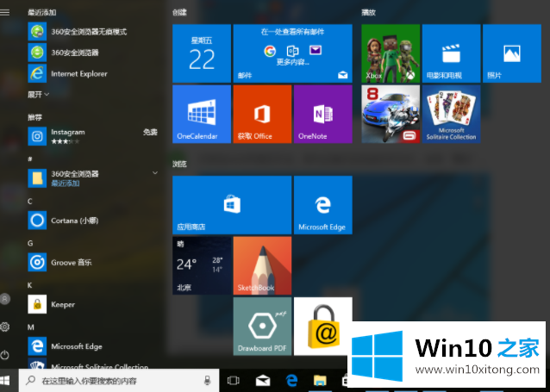Viewport: 550px width, 392px height.
Task: Open 360安全浏览器无痕模式 from recently added
Action: pyautogui.click(x=93, y=32)
